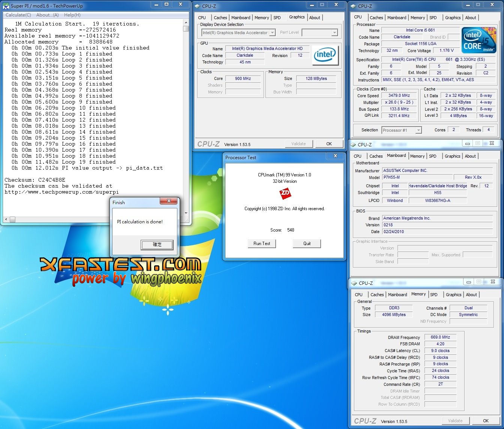Click the Intel Core i5 inside badge
The width and height of the screenshot is (504, 429).
[478, 41]
